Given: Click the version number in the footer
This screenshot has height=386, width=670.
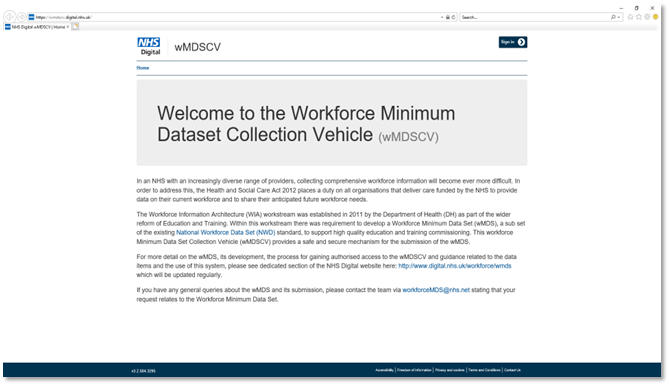Looking at the screenshot, I should [144, 371].
